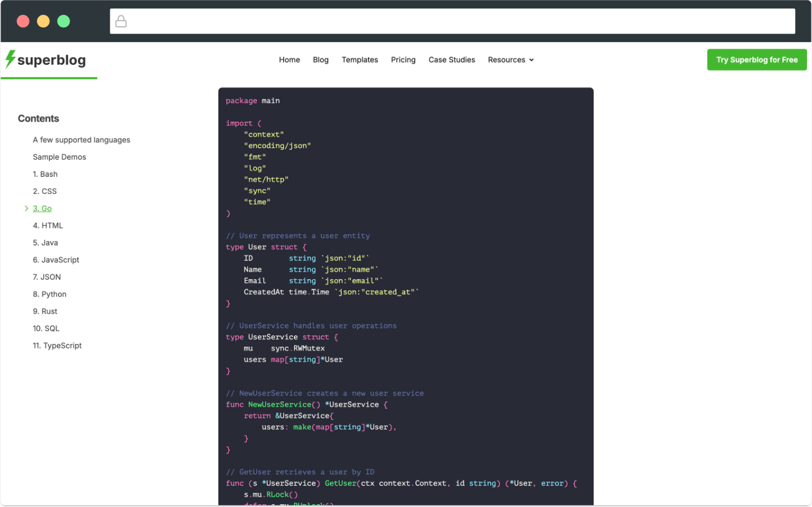812x507 pixels.
Task: Click the Try Superblog for Free button
Action: 756,59
